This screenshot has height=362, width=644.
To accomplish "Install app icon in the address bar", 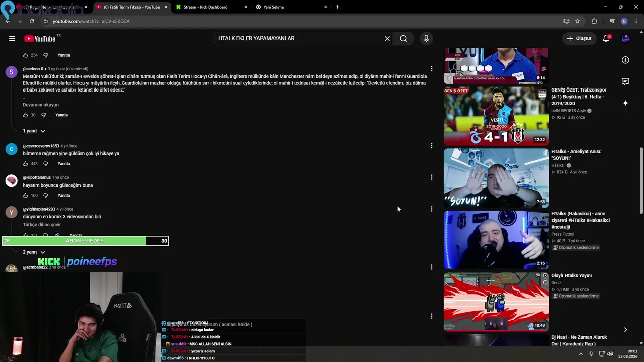I will tap(566, 21).
